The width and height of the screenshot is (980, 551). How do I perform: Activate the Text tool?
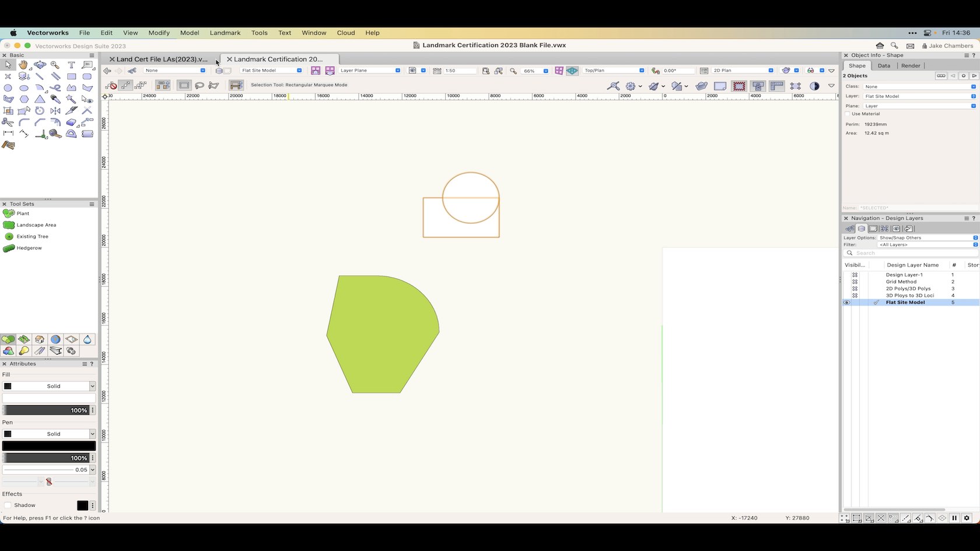[72, 64]
